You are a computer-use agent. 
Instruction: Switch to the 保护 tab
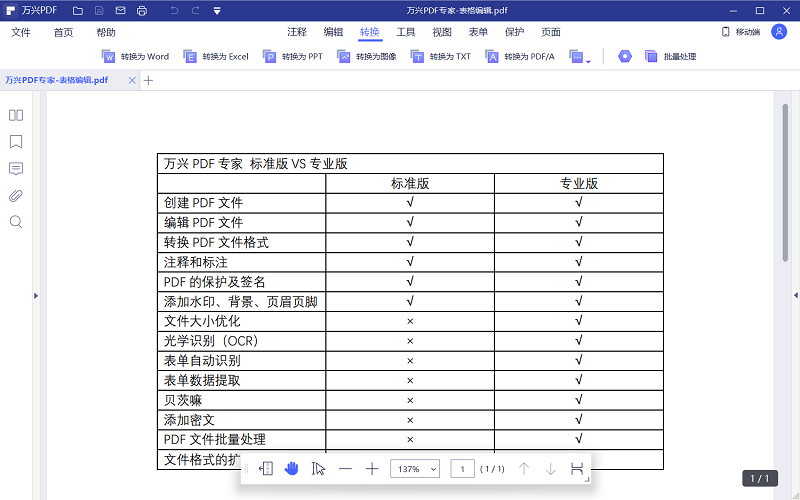click(514, 32)
